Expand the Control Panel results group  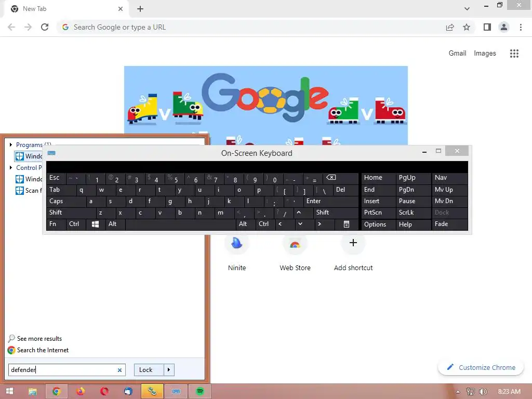coord(11,168)
